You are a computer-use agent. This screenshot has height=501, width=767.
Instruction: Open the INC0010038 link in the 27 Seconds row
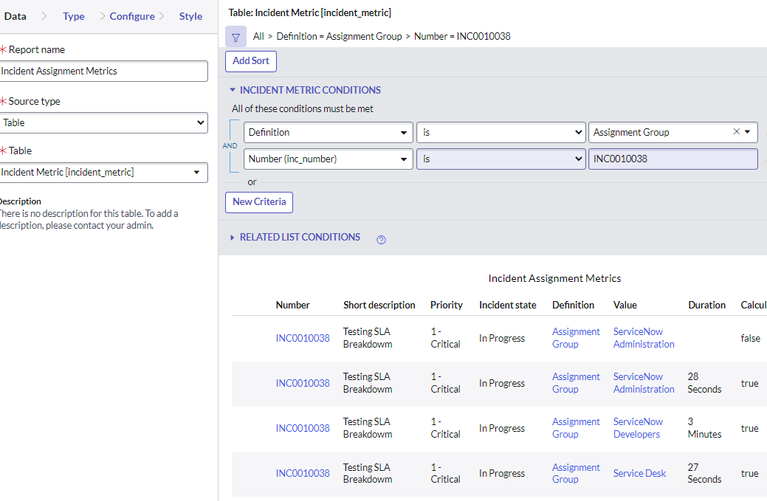(x=303, y=473)
